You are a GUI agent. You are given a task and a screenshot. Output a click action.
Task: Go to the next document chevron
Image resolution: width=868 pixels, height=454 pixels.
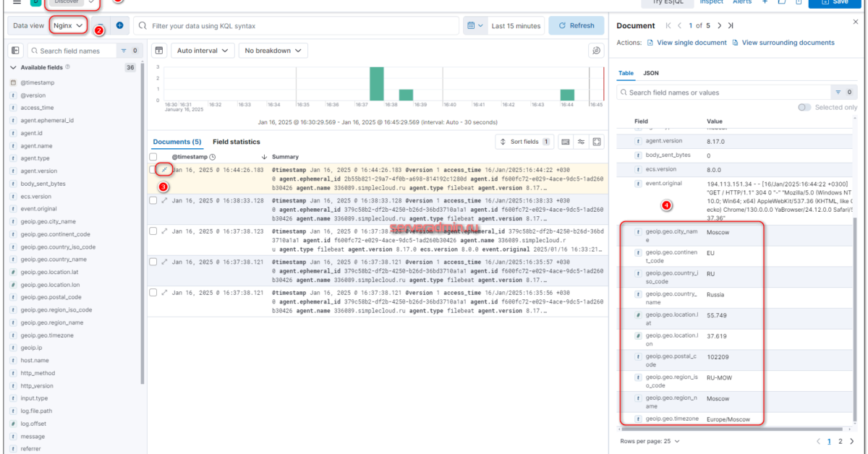(x=719, y=25)
